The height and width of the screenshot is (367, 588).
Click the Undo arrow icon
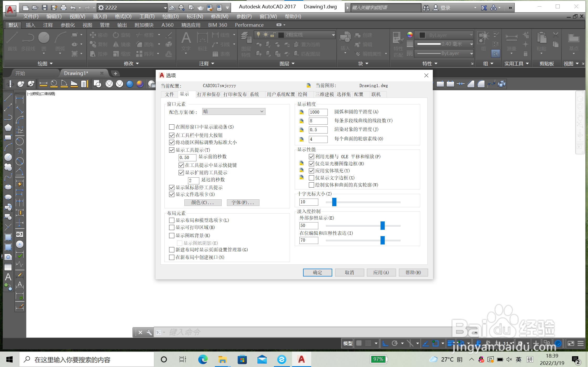pos(73,8)
